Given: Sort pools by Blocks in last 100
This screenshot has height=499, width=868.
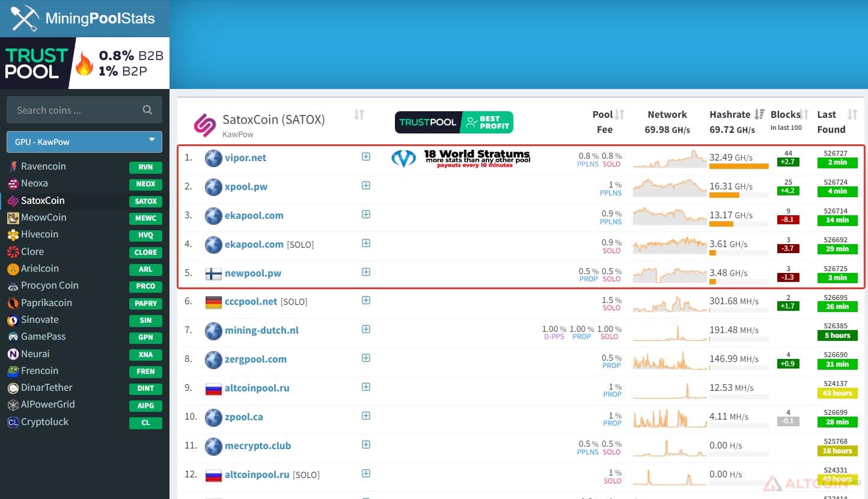Looking at the screenshot, I should (805, 114).
